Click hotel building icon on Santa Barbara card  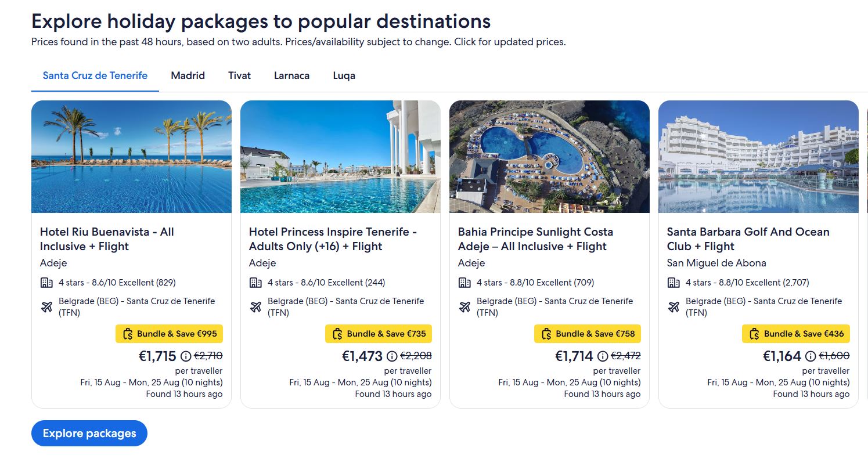(673, 283)
